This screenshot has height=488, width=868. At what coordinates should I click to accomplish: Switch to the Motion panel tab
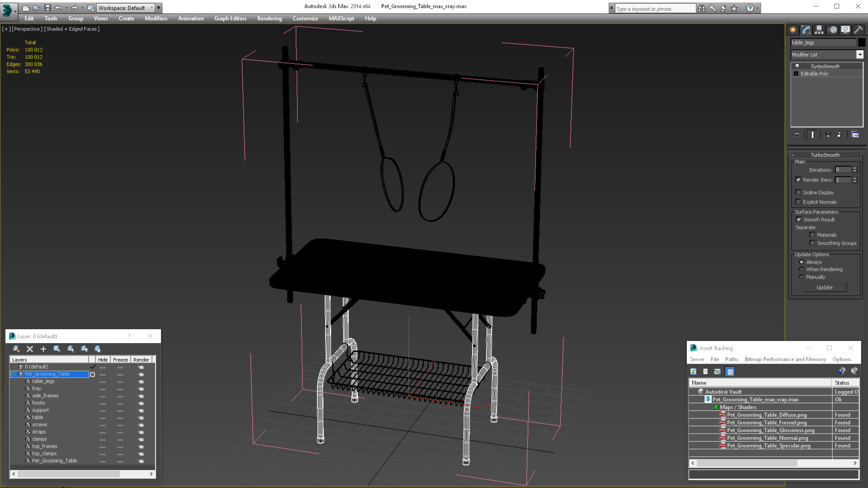click(833, 30)
